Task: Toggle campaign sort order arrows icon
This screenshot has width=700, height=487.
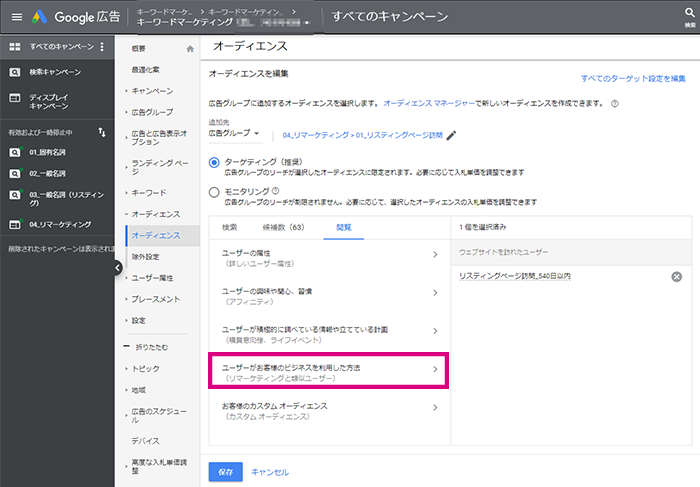Action: pos(102,132)
